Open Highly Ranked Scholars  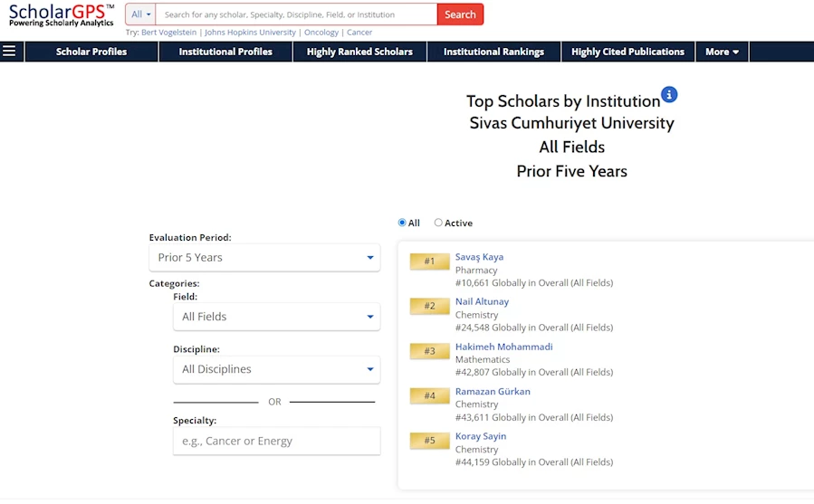[359, 52]
